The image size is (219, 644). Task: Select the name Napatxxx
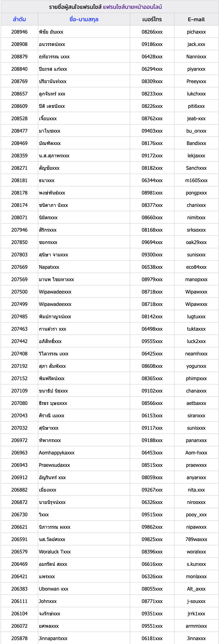49,267
